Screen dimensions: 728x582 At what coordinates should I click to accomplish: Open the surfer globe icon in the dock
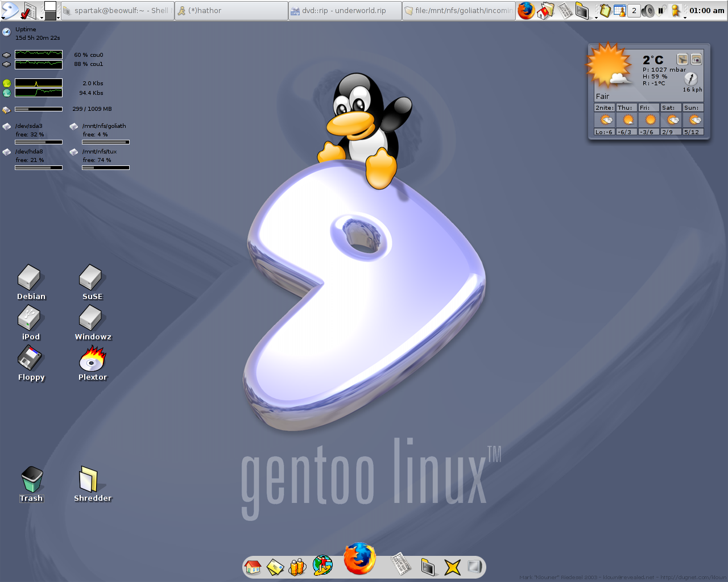pos(322,566)
